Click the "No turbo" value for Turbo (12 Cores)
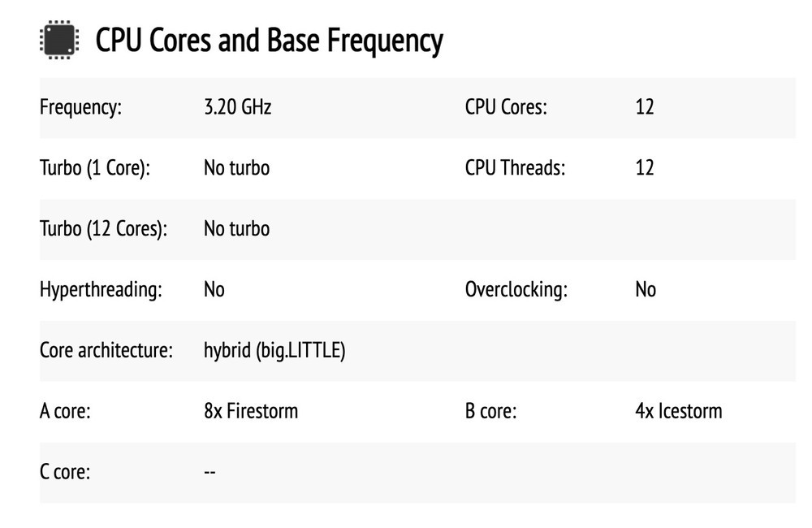Screen dimensions: 812x528 [x=236, y=229]
